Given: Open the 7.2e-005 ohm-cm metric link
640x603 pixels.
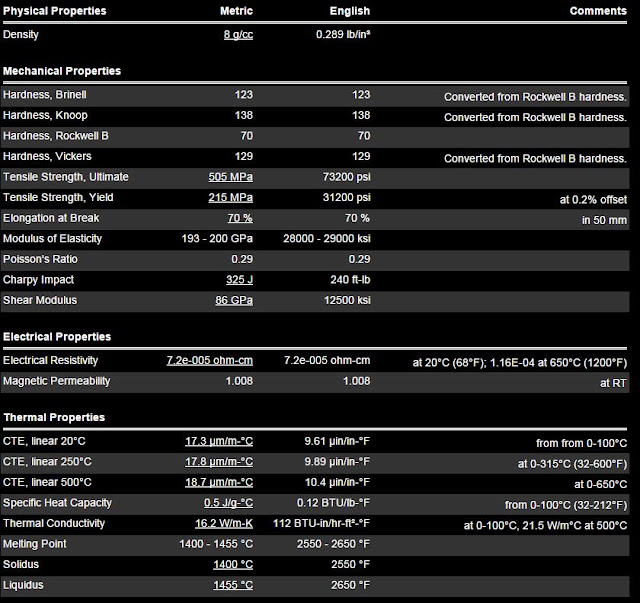Looking at the screenshot, I should pyautogui.click(x=210, y=360).
